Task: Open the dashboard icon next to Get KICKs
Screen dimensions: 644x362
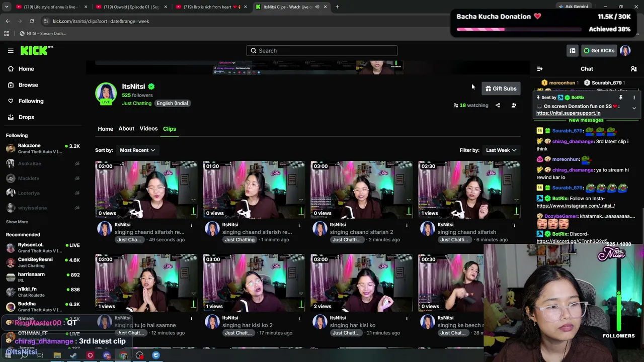Action: [573, 50]
